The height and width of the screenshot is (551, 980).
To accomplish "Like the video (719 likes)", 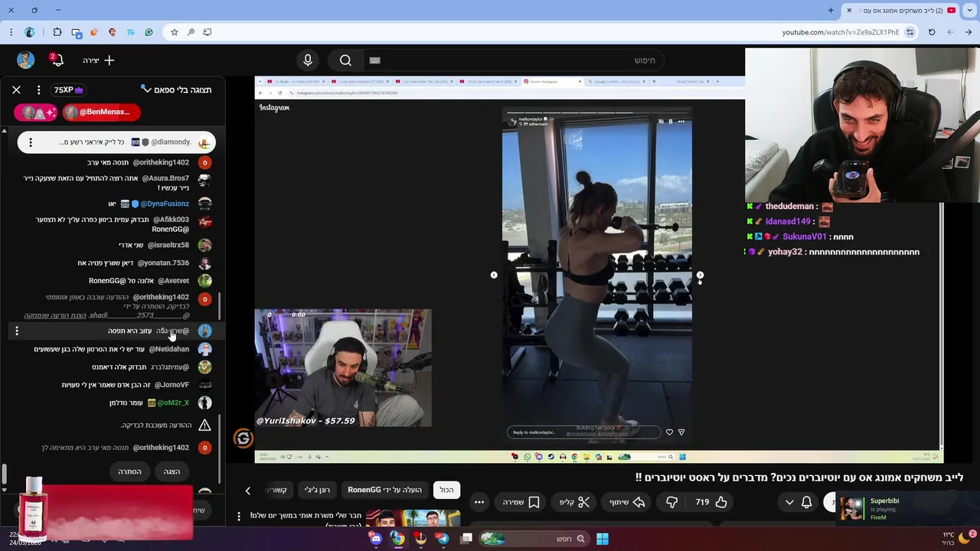I will (711, 502).
